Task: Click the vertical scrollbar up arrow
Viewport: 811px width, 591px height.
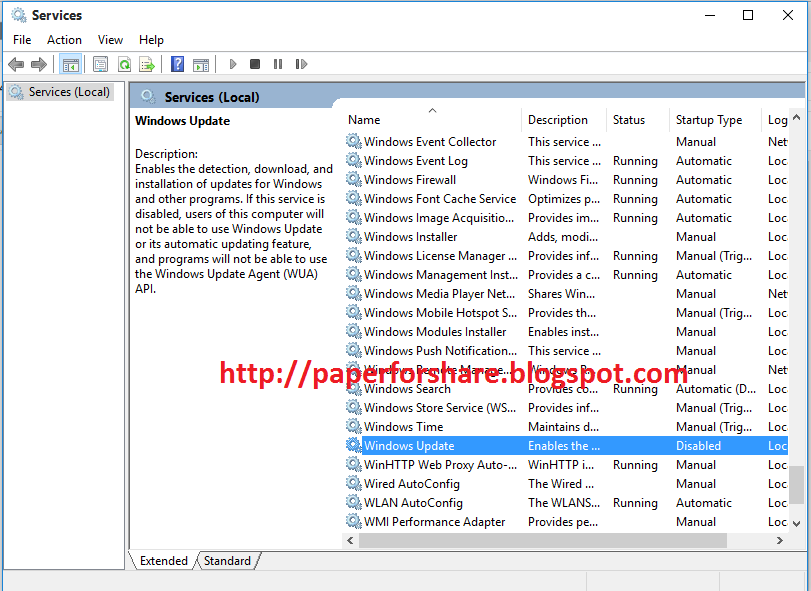Action: click(797, 118)
